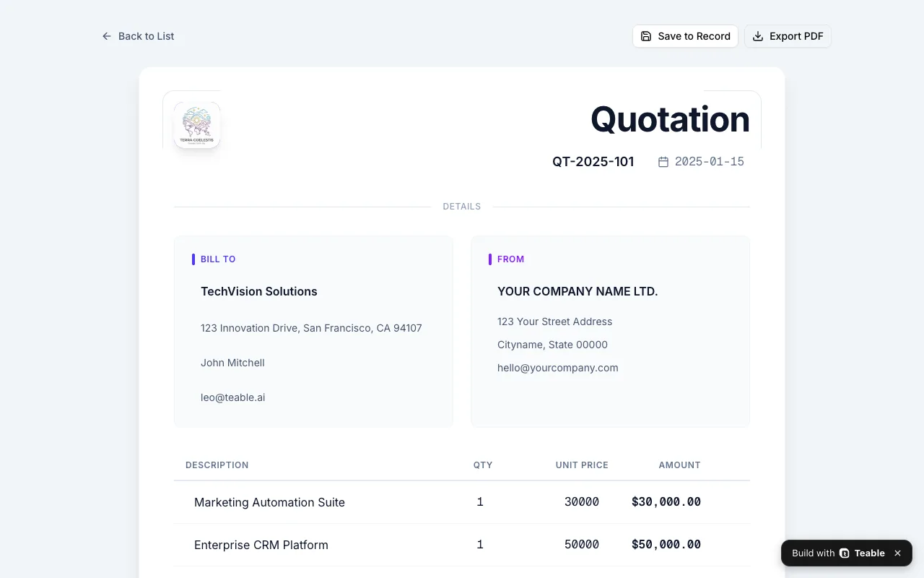
Task: Click hello@yourcompany.com email
Action: click(557, 368)
